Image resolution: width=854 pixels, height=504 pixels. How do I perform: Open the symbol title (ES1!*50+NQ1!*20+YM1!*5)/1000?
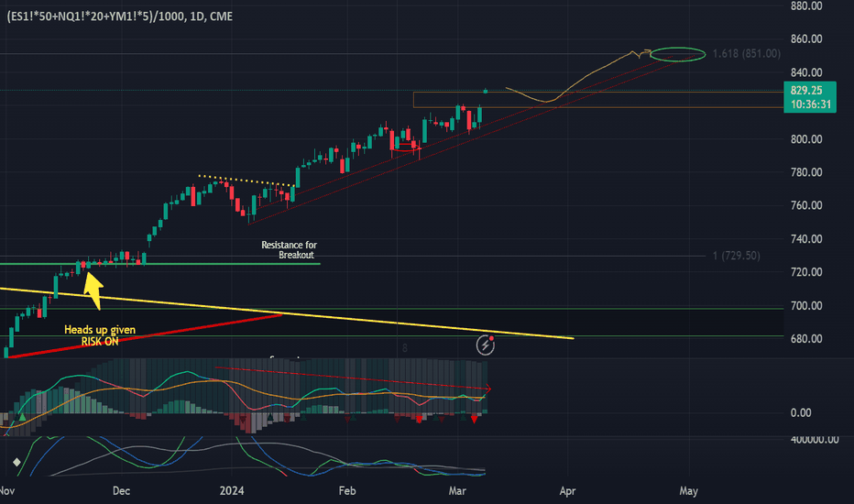pyautogui.click(x=120, y=16)
